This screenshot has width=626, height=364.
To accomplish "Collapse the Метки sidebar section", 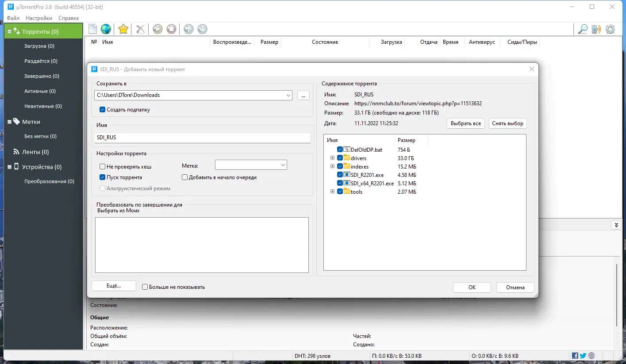I will [10, 122].
